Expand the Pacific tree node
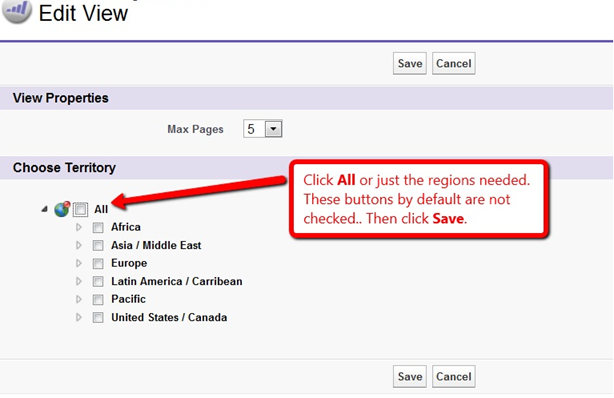 (79, 299)
